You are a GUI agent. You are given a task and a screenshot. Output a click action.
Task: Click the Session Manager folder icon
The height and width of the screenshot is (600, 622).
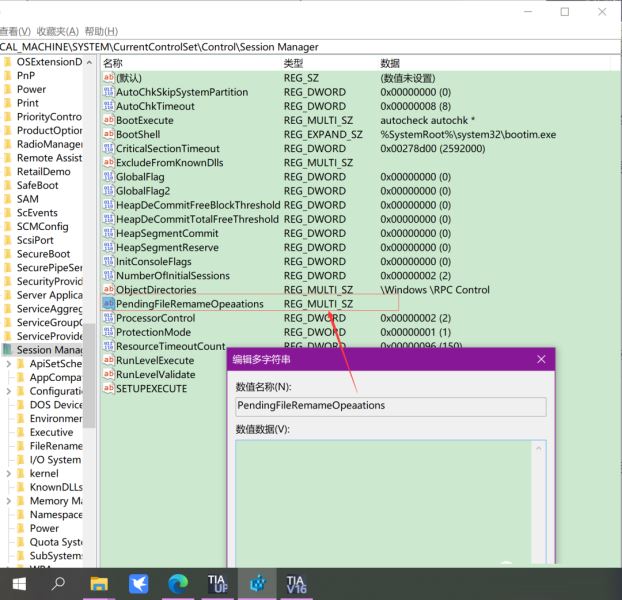(8, 349)
